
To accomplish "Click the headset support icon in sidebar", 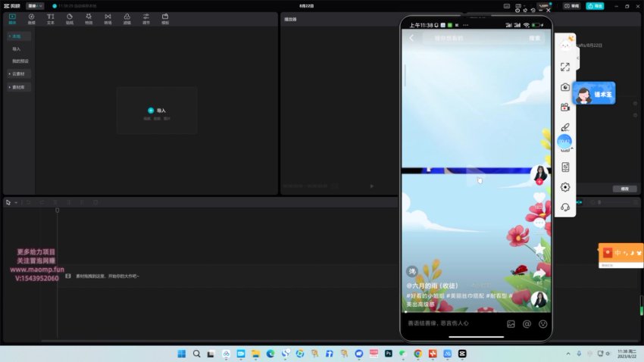I will [x=565, y=207].
